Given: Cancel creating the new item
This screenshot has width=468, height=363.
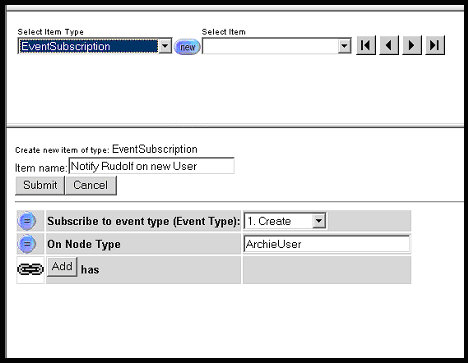Looking at the screenshot, I should pyautogui.click(x=91, y=185).
